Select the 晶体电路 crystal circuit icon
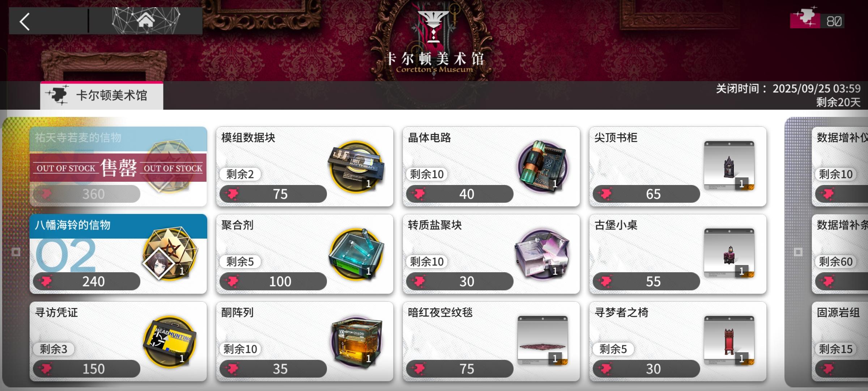The height and width of the screenshot is (391, 868). tap(542, 167)
